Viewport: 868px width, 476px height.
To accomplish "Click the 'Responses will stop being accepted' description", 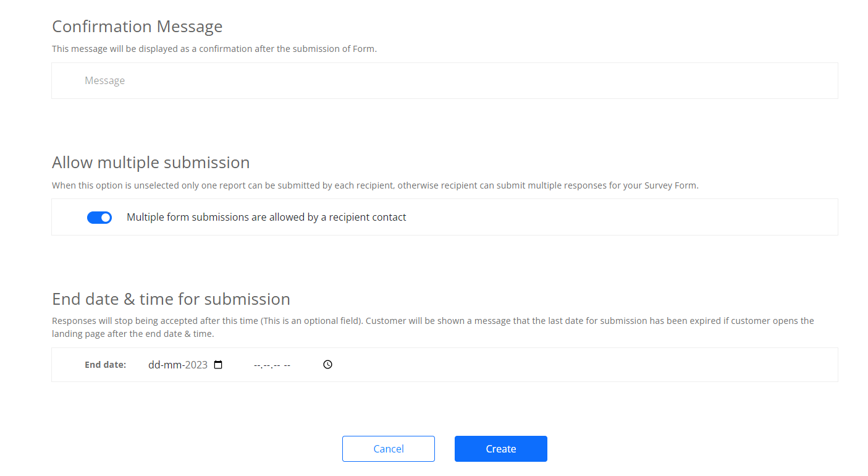I will 433,328.
